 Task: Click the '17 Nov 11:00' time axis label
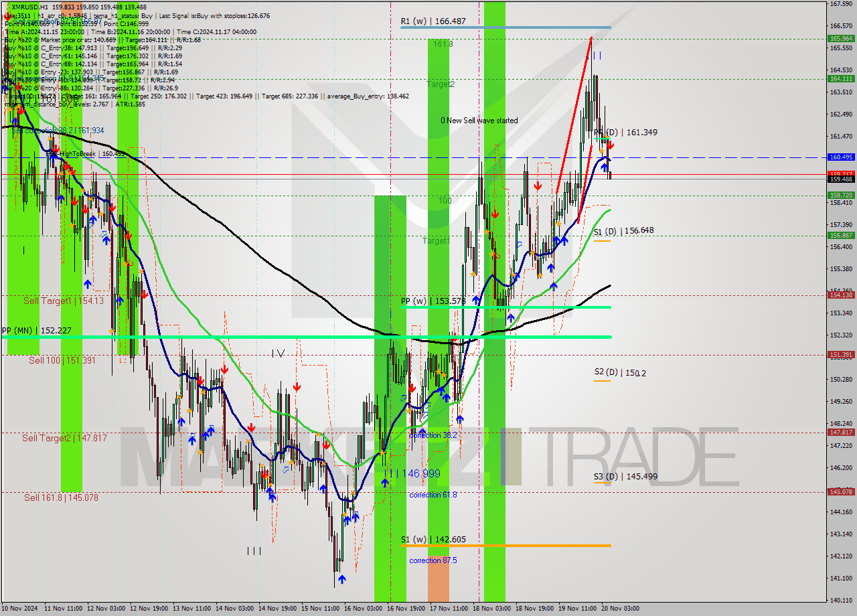click(x=448, y=609)
